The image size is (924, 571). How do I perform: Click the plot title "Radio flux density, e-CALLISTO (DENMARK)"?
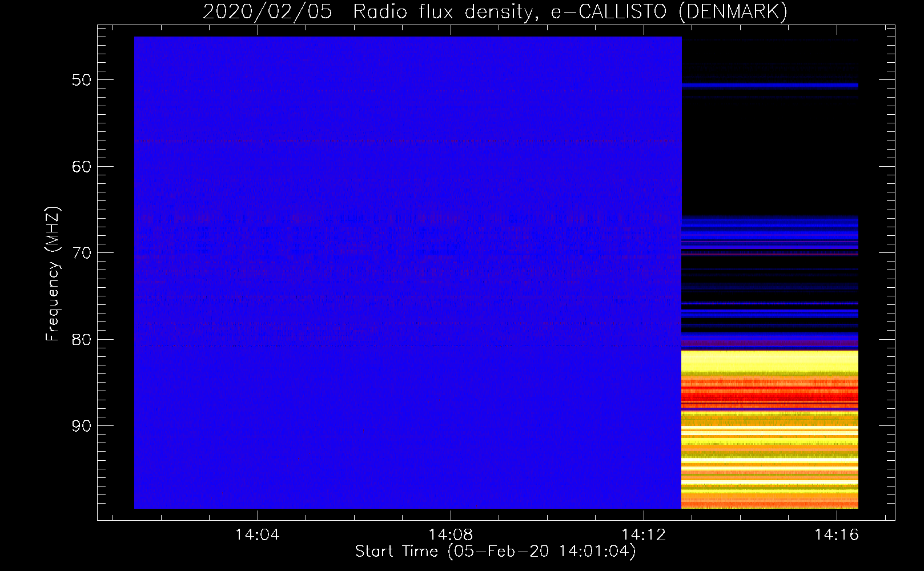pyautogui.click(x=570, y=11)
